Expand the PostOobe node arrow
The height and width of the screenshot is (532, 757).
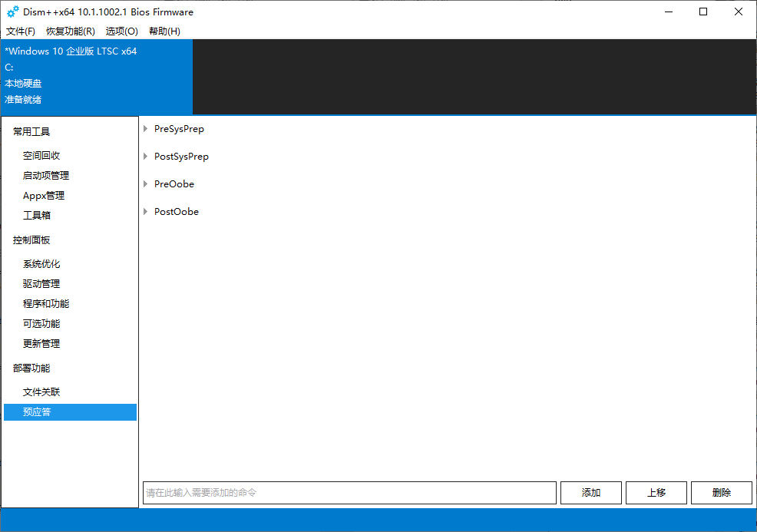click(145, 212)
